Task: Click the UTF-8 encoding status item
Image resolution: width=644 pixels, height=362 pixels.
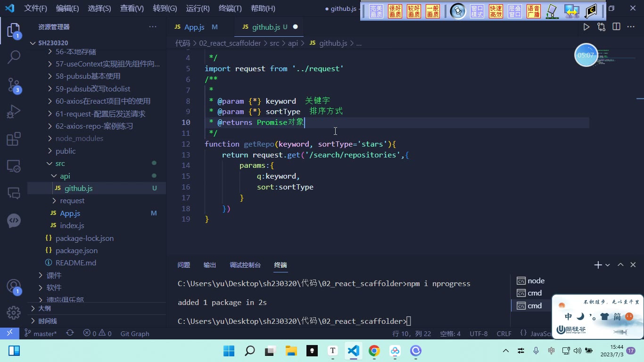Action: (x=479, y=333)
